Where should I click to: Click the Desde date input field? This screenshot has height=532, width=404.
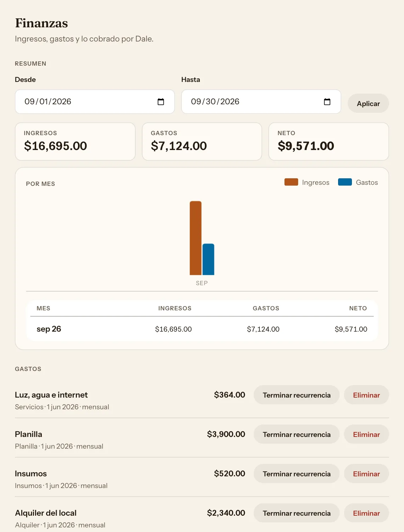[x=95, y=102]
